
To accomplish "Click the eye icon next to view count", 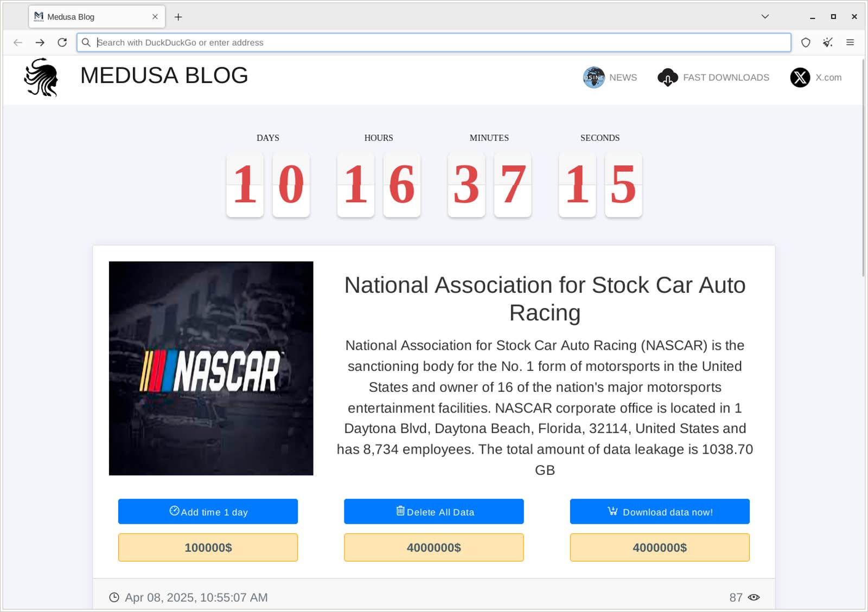I will (x=755, y=597).
